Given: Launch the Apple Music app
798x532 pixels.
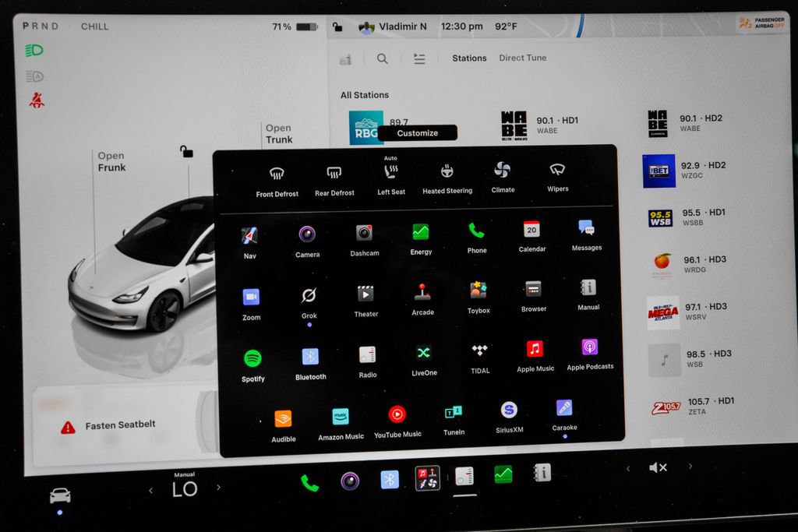Looking at the screenshot, I should click(535, 355).
